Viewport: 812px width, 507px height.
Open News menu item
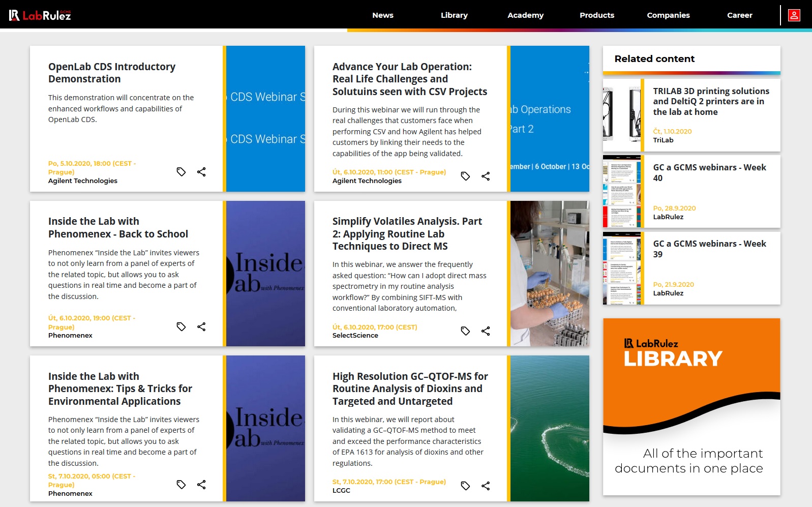383,15
